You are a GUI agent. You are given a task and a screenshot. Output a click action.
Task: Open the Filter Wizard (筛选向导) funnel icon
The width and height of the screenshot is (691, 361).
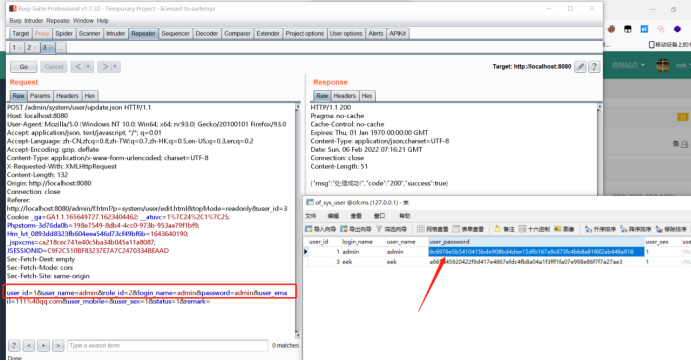[391, 229]
